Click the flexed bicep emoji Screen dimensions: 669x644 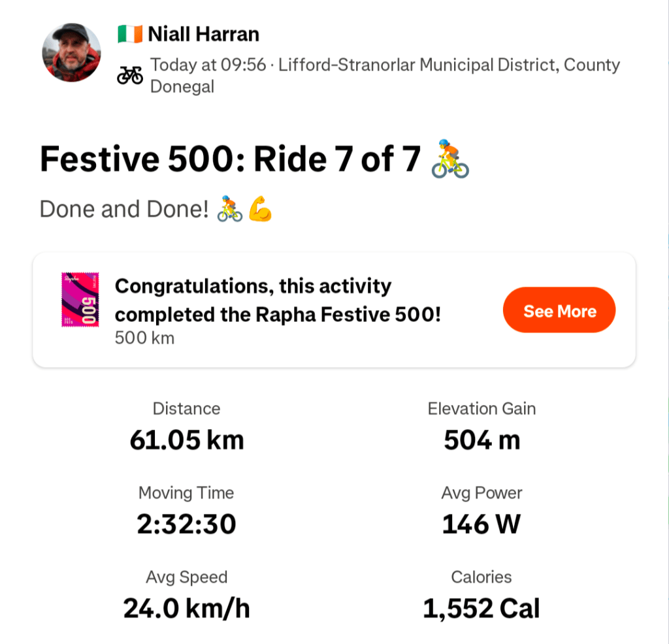260,209
